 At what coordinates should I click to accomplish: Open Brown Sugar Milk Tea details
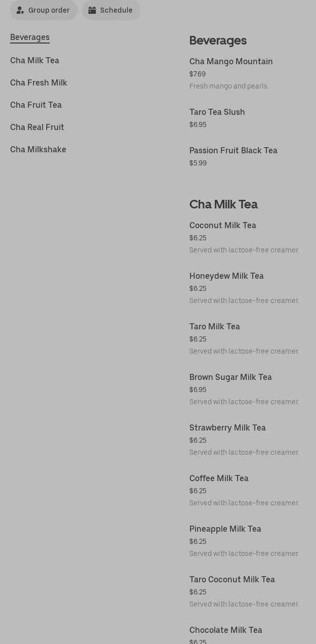click(230, 377)
